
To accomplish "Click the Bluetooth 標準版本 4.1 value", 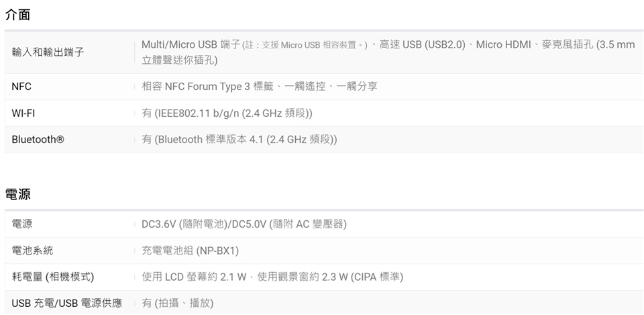I will click(239, 140).
